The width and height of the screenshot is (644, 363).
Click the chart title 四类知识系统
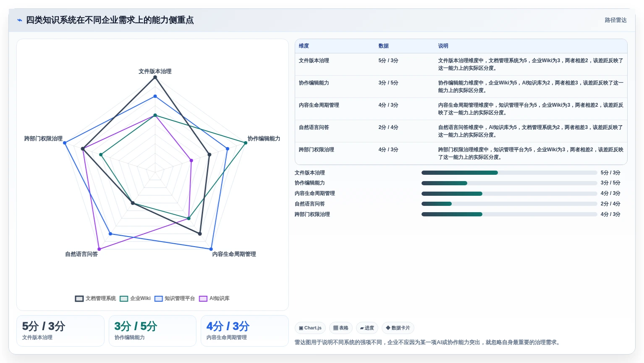(110, 20)
